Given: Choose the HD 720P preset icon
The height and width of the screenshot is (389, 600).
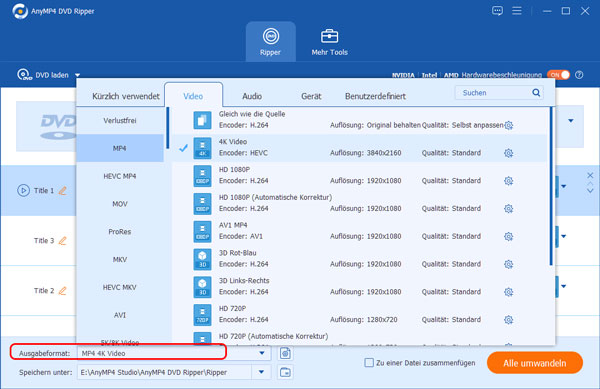Looking at the screenshot, I should [x=202, y=315].
